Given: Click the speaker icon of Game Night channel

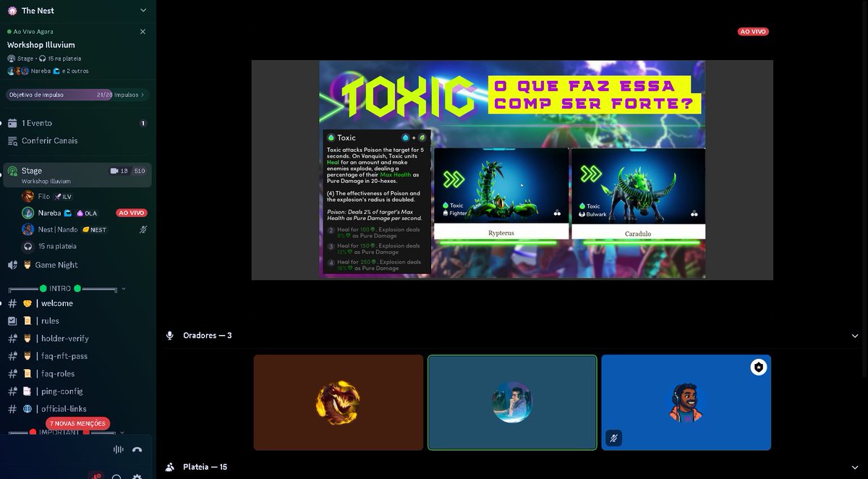Looking at the screenshot, I should (12, 265).
